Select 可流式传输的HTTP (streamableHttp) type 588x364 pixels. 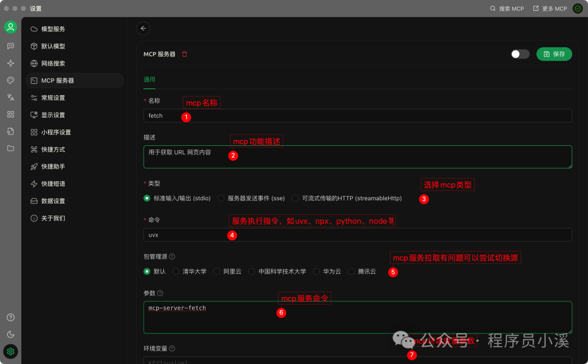click(347, 198)
